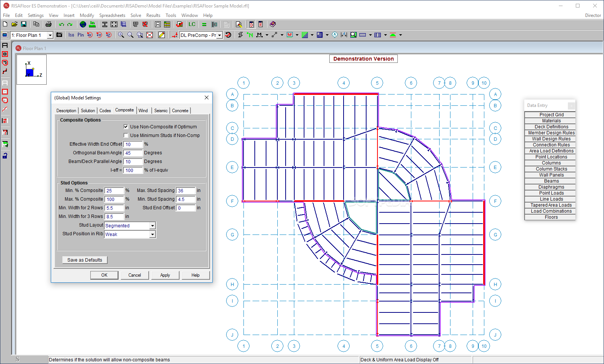Open the green units ruler icon
Viewport: 604px width, 364px height.
pyautogui.click(x=92, y=24)
